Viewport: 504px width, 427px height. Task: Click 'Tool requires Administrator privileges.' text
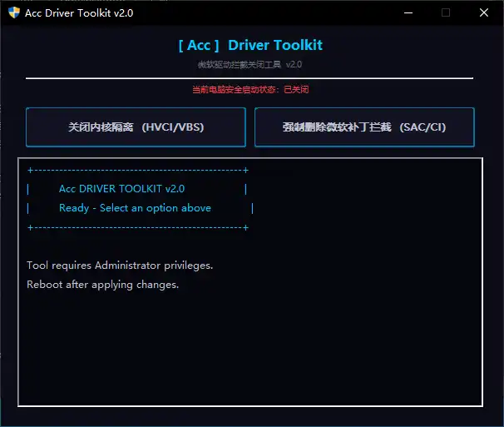[120, 266]
